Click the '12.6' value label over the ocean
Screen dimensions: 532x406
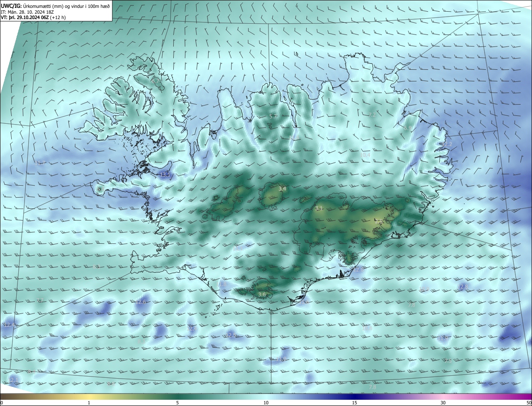141,302
